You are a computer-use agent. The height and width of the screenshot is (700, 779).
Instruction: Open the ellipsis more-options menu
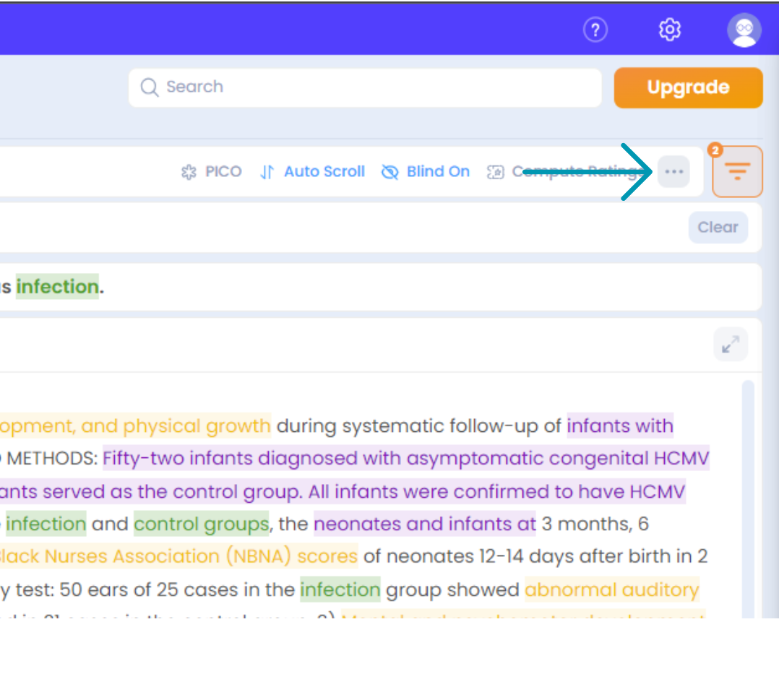673,171
